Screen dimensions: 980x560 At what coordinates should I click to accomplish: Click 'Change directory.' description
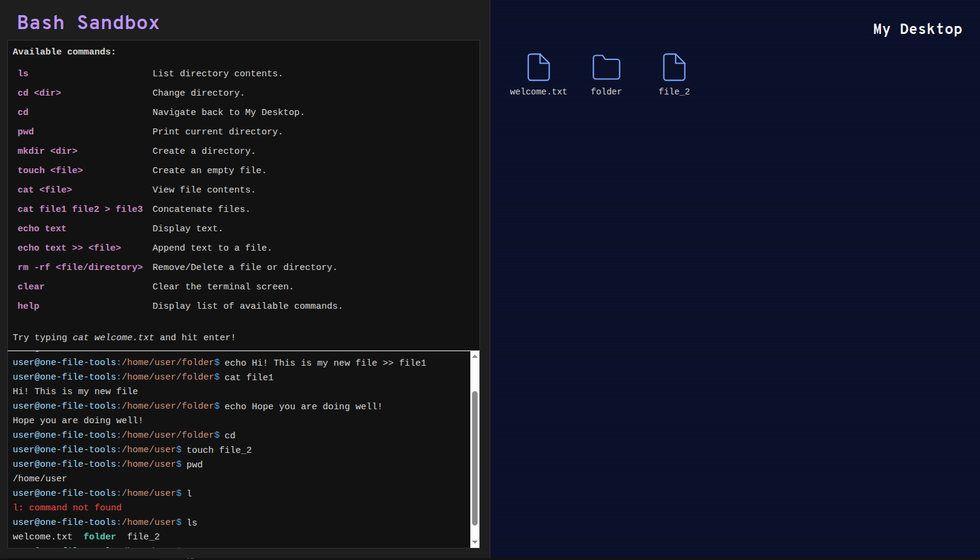pyautogui.click(x=199, y=93)
